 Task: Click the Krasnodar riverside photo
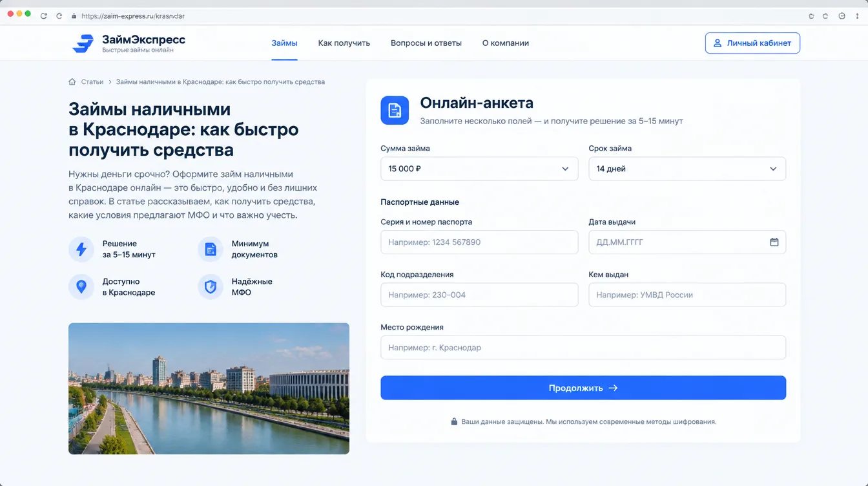click(209, 388)
